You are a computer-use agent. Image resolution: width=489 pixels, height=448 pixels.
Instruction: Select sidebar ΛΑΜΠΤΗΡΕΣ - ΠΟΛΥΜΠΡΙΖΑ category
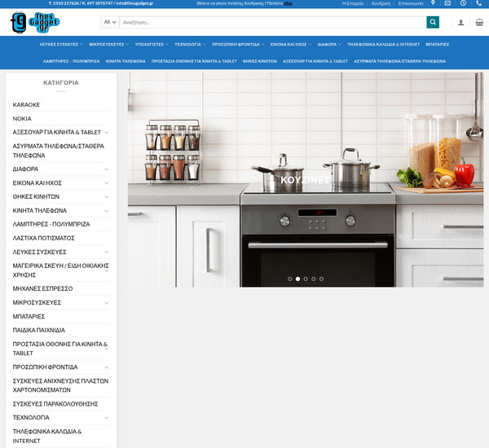51,224
